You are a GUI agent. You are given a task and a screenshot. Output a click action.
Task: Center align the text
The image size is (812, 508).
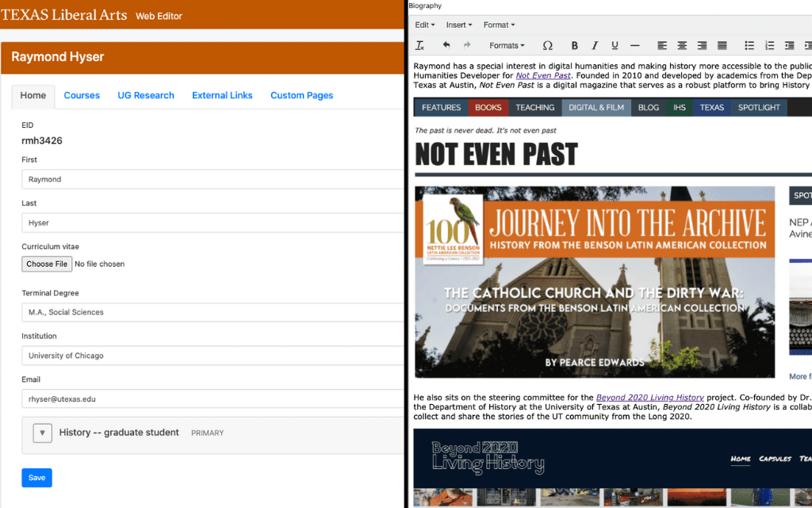click(682, 45)
